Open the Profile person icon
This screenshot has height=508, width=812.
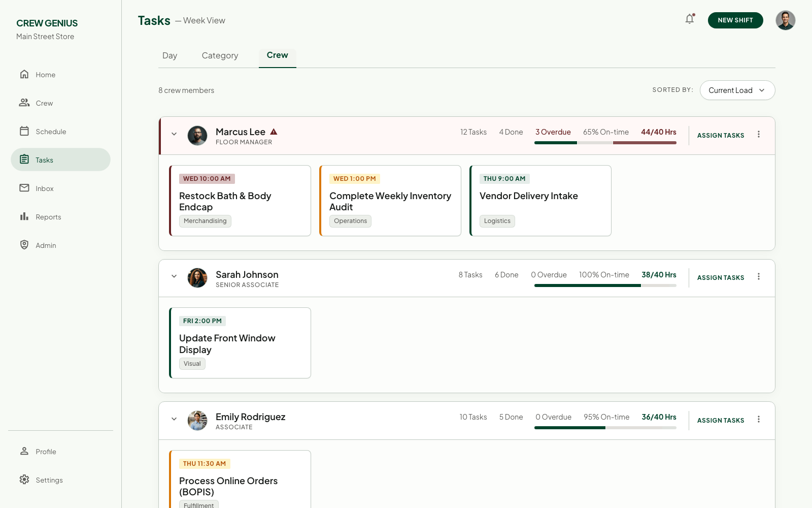pyautogui.click(x=24, y=451)
